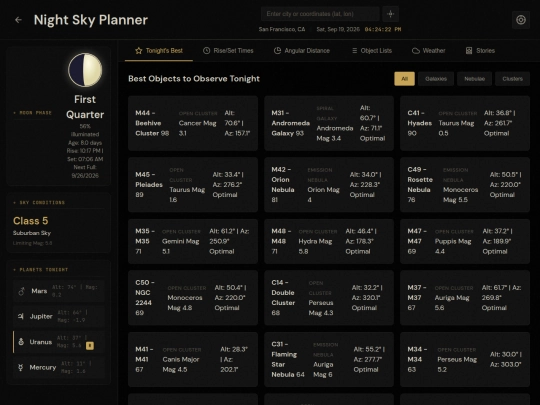Open the M42 Orion Nebula card
The image size is (540, 405).
tap(329, 185)
